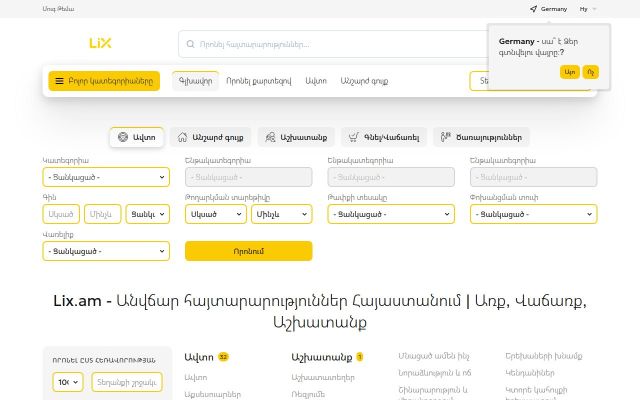This screenshot has height=400, width=640.
Task: Open the Ավտո category heading link
Action: point(199,357)
